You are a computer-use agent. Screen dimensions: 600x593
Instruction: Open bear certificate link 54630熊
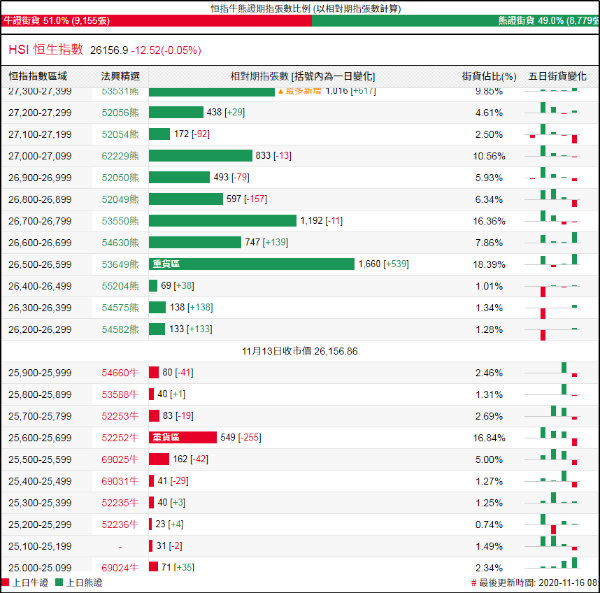click(120, 243)
